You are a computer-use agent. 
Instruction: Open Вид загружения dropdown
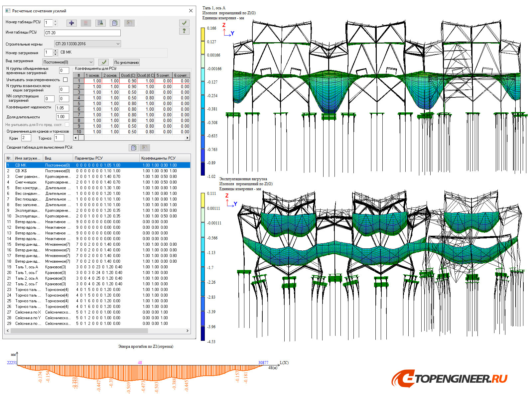tap(68, 62)
